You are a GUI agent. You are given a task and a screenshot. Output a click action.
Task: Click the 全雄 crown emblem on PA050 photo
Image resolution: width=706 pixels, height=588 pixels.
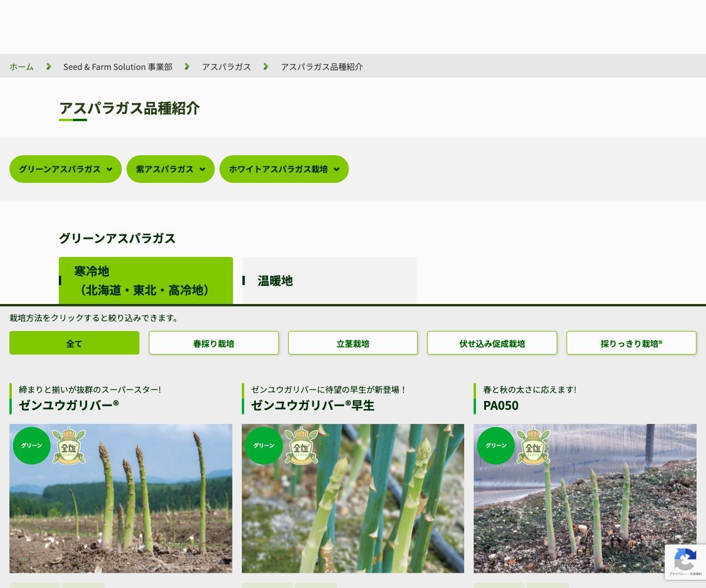533,446
